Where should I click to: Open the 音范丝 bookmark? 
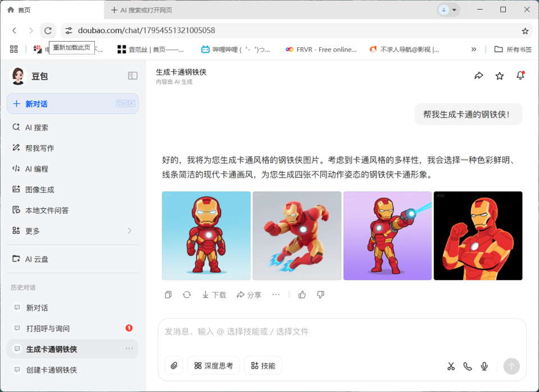[x=150, y=49]
